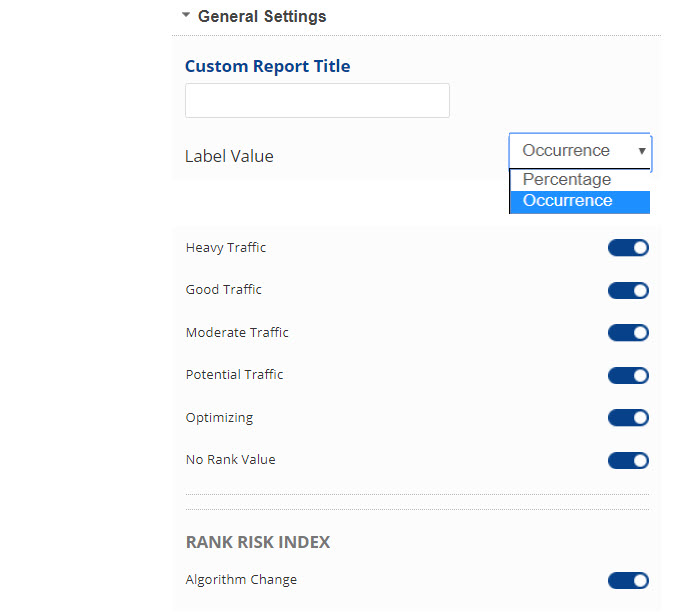Click the Optimizing label text
This screenshot has height=612, width=683.
(x=219, y=418)
